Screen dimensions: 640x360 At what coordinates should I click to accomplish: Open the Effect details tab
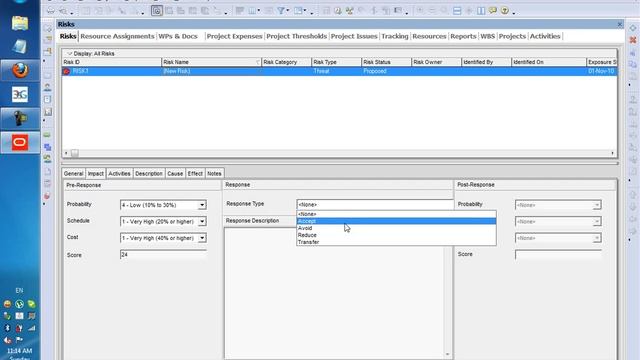[x=195, y=173]
